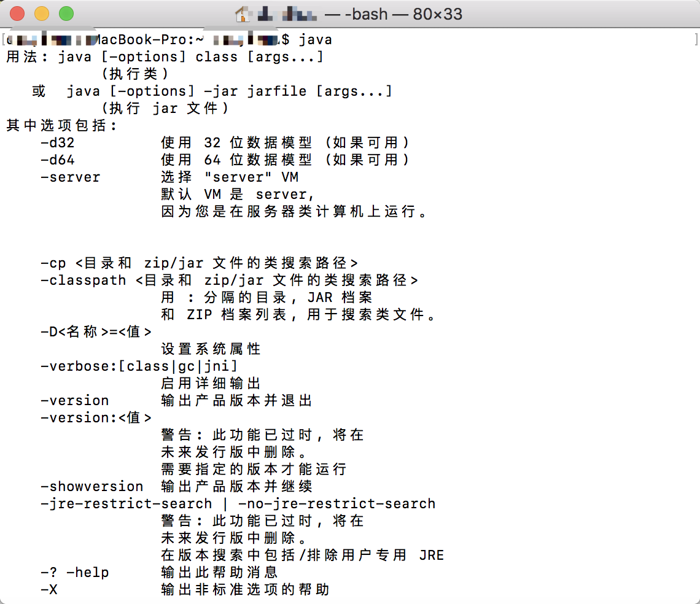Click the "-version:<值>" option

pyautogui.click(x=96, y=418)
